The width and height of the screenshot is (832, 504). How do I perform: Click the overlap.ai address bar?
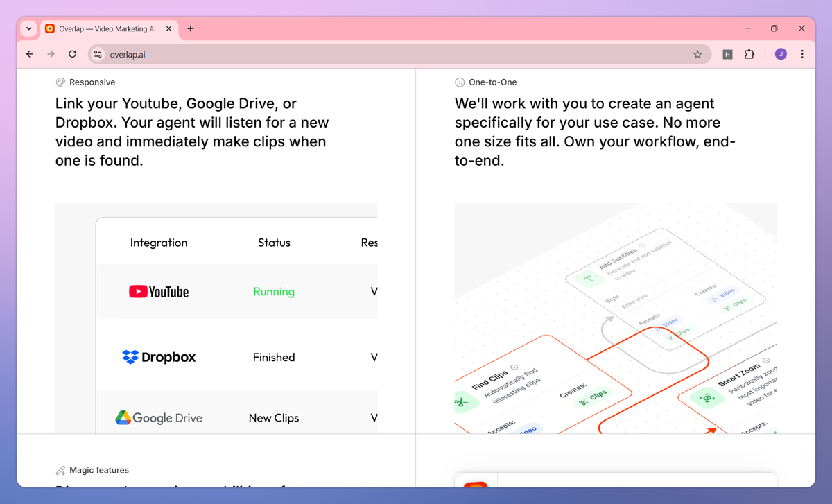click(399, 54)
